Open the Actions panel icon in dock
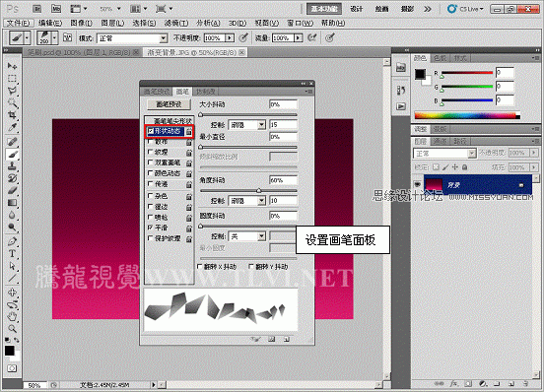 point(401,106)
